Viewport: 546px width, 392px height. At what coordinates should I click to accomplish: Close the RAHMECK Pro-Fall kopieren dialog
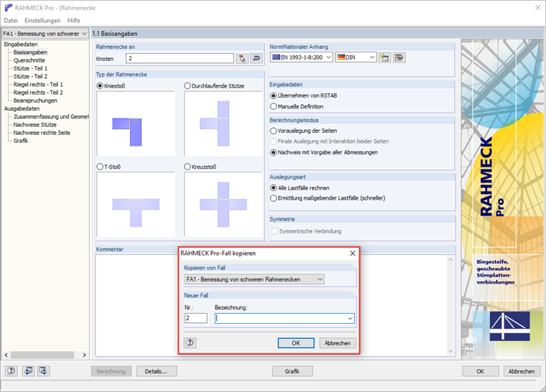point(353,253)
